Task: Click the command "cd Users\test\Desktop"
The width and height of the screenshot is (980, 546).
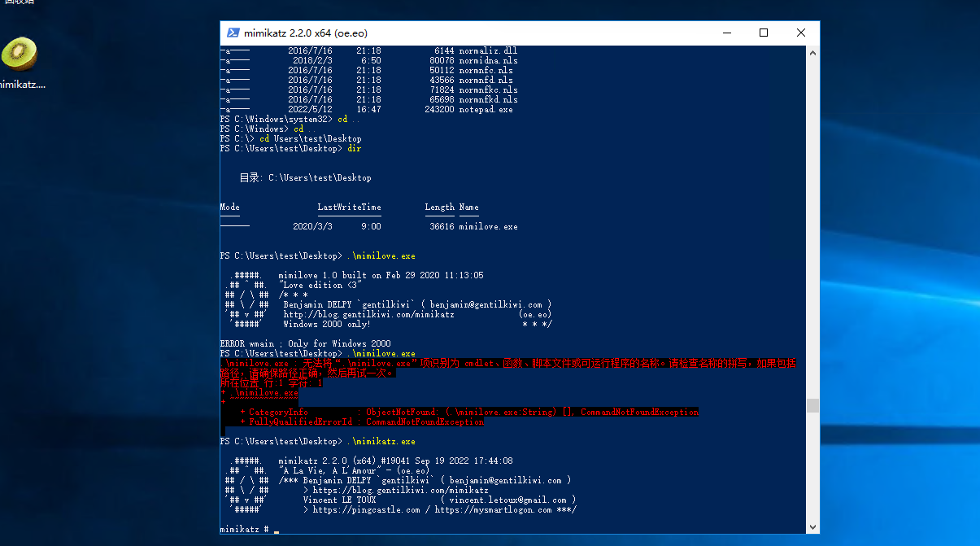Action: (311, 138)
